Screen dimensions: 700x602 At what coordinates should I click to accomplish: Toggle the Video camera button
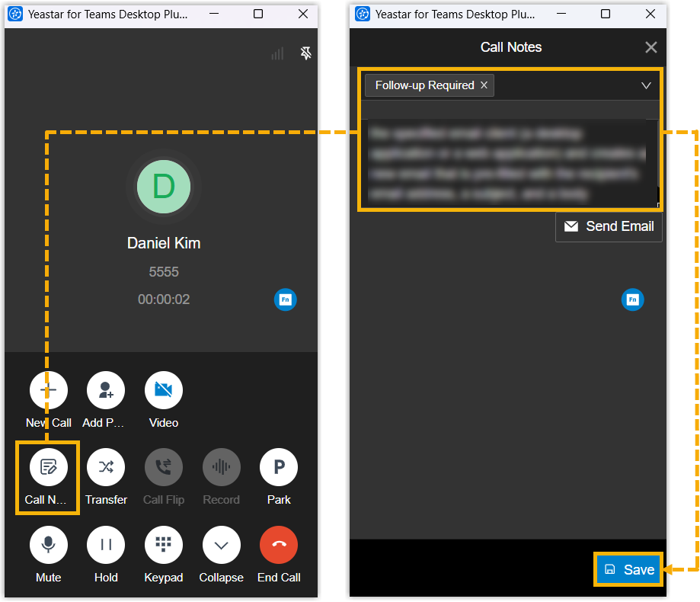click(164, 390)
